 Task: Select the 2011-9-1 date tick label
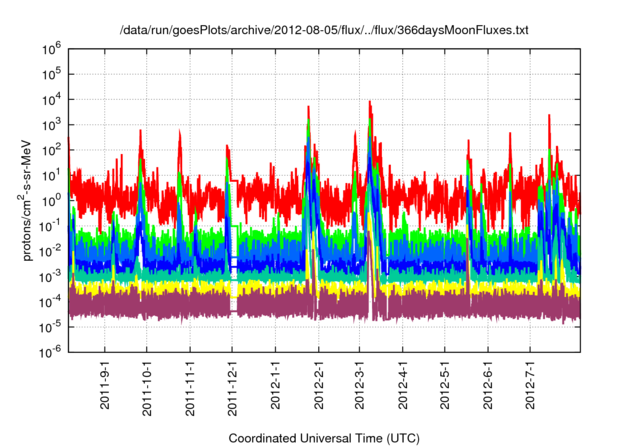(105, 388)
